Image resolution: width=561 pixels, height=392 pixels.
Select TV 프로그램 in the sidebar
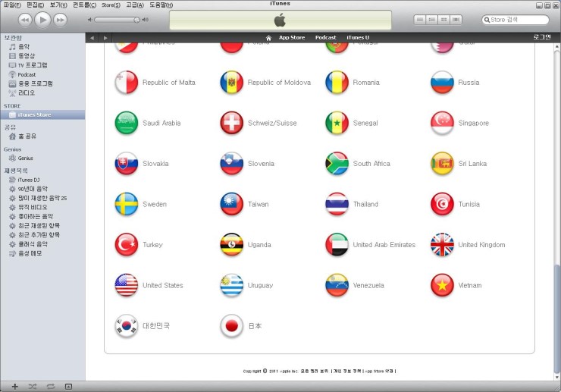pos(32,65)
